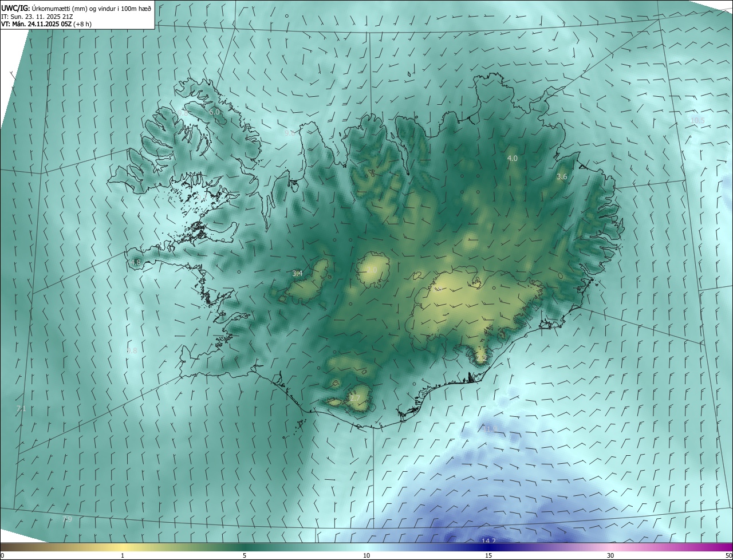Image resolution: width=733 pixels, height=560 pixels.
Task: Click the "15" tick on the color scale
Action: pos(488,555)
